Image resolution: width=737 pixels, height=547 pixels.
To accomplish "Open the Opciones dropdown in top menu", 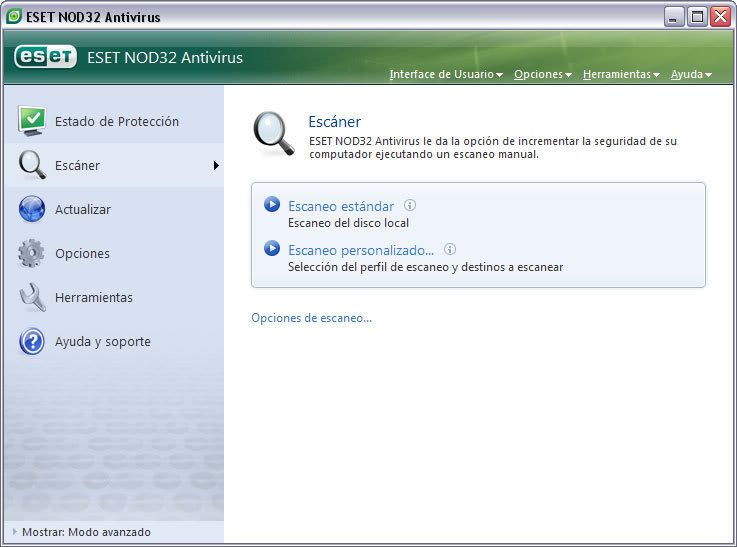I will coord(542,74).
